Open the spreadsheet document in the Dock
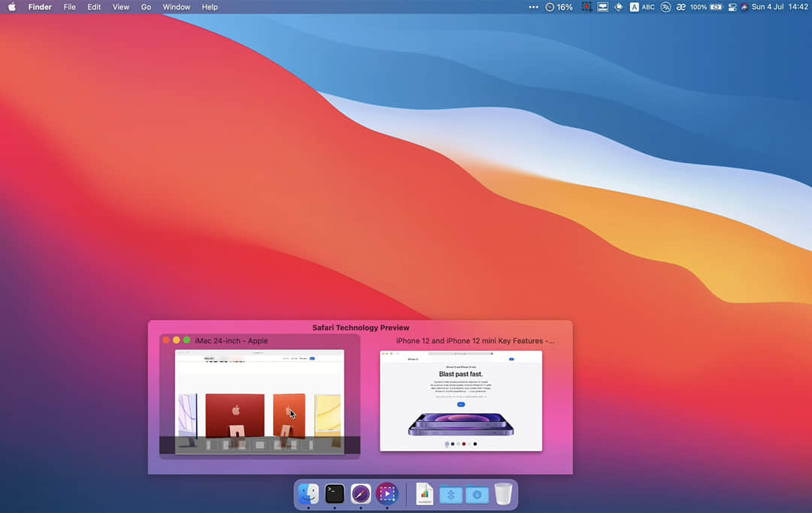This screenshot has height=513, width=812. [425, 494]
